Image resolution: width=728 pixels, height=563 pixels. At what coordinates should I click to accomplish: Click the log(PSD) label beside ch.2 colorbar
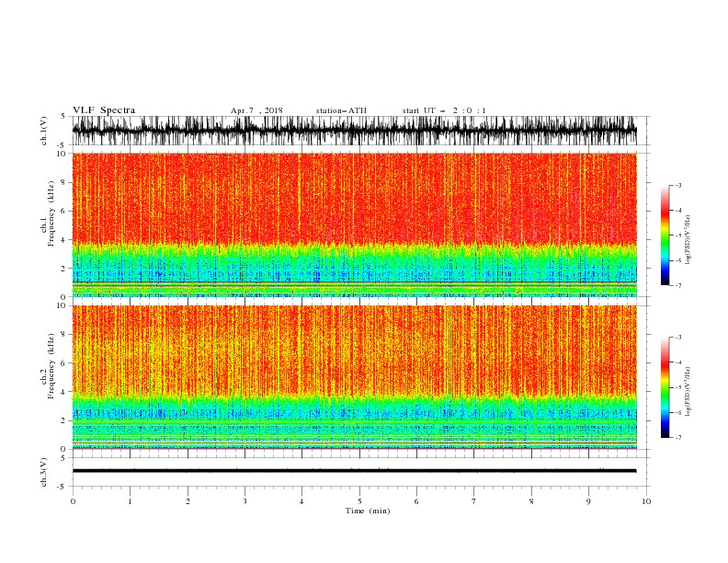pyautogui.click(x=688, y=392)
